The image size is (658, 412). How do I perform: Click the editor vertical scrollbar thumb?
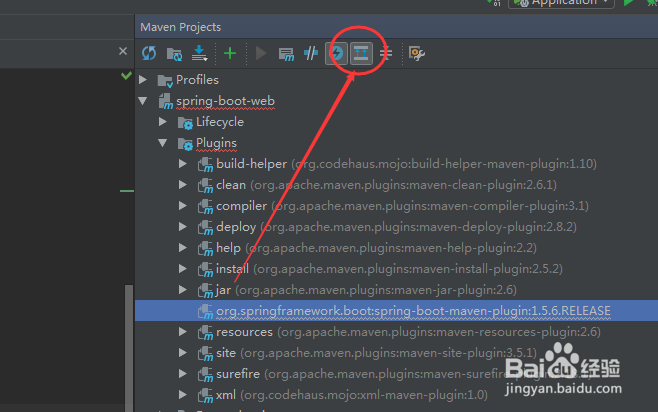tap(129, 348)
